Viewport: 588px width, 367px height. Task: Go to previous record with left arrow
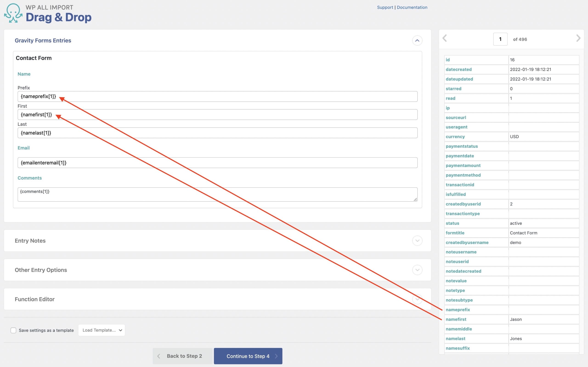coord(445,38)
